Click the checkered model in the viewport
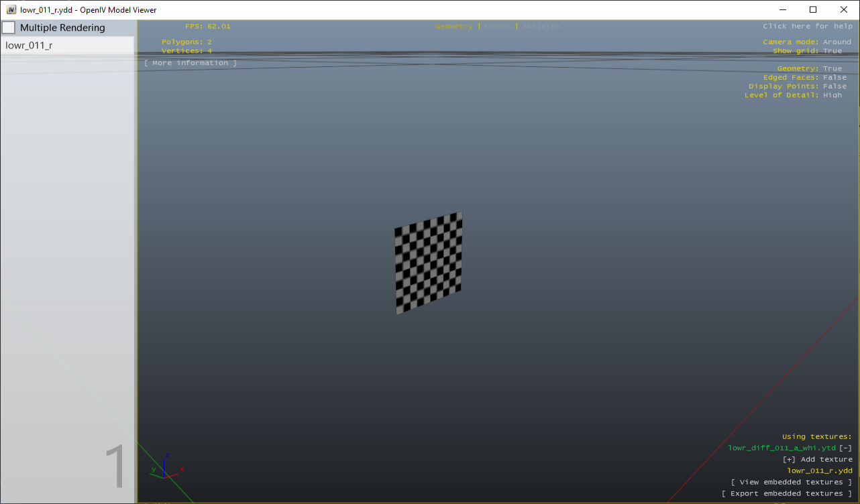860x504 pixels. (429, 261)
